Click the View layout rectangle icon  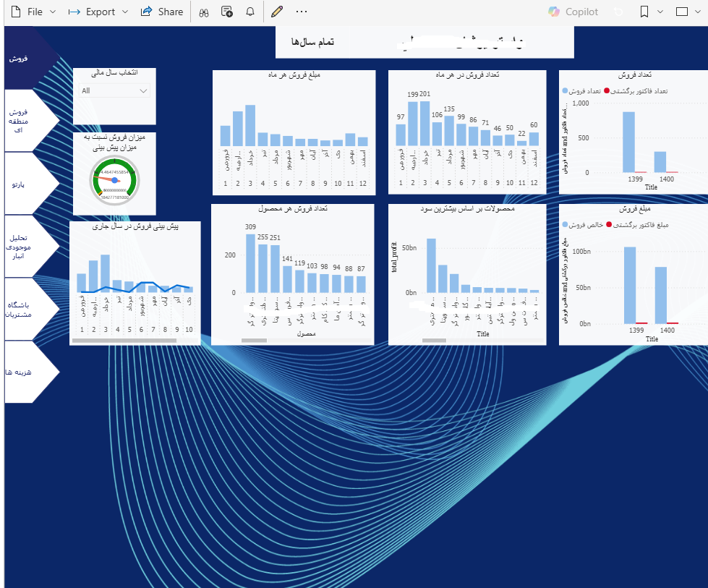click(682, 12)
